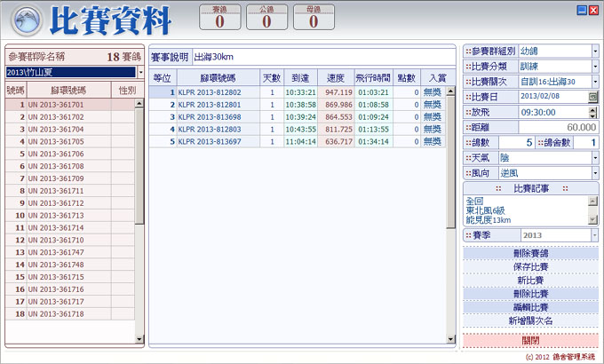604x364 pixels.
Task: Click the 保存比賽 button
Action: pos(530,267)
